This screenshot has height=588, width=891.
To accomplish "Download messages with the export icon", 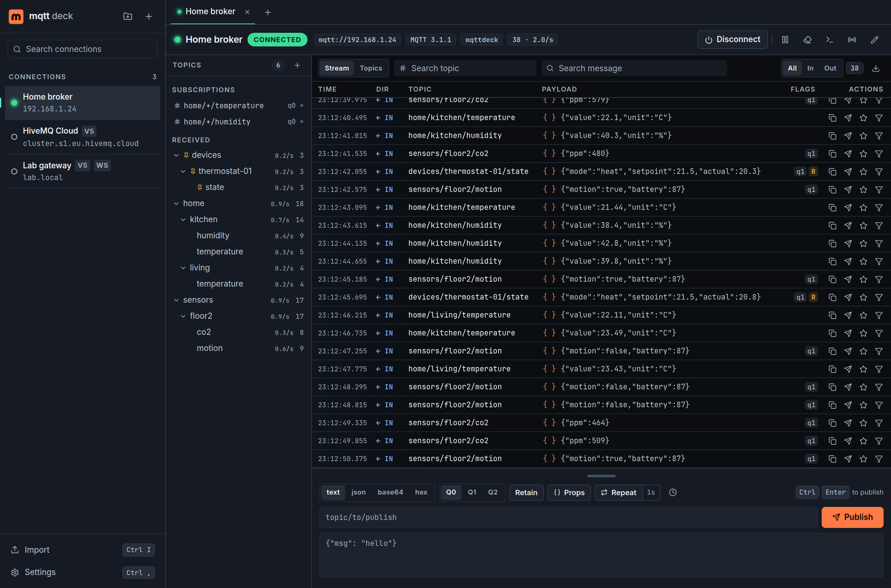I will pyautogui.click(x=876, y=68).
